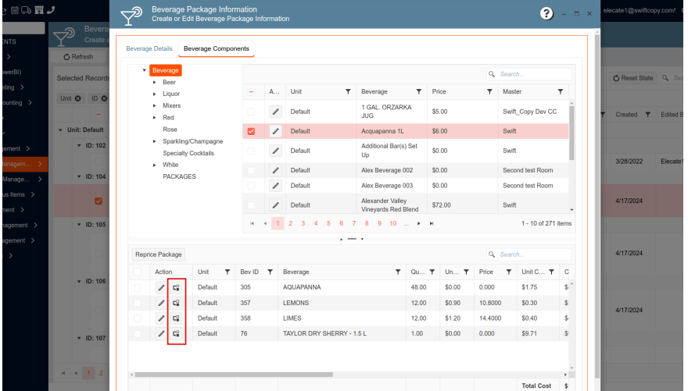Viewport: 688px width, 391px height.
Task: Check the 1 GAL. OZARKA JUG checkbox
Action: (251, 111)
